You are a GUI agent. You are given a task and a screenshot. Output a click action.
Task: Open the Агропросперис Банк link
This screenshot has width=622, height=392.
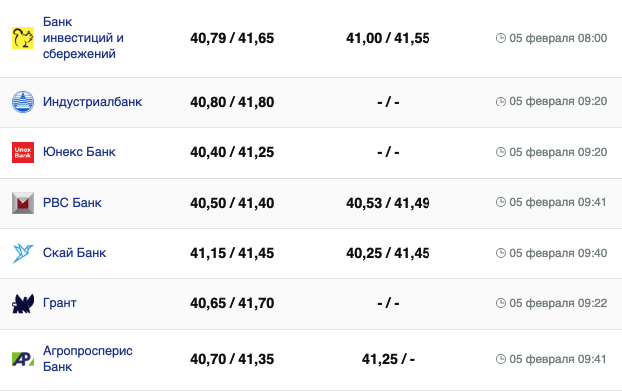88,359
